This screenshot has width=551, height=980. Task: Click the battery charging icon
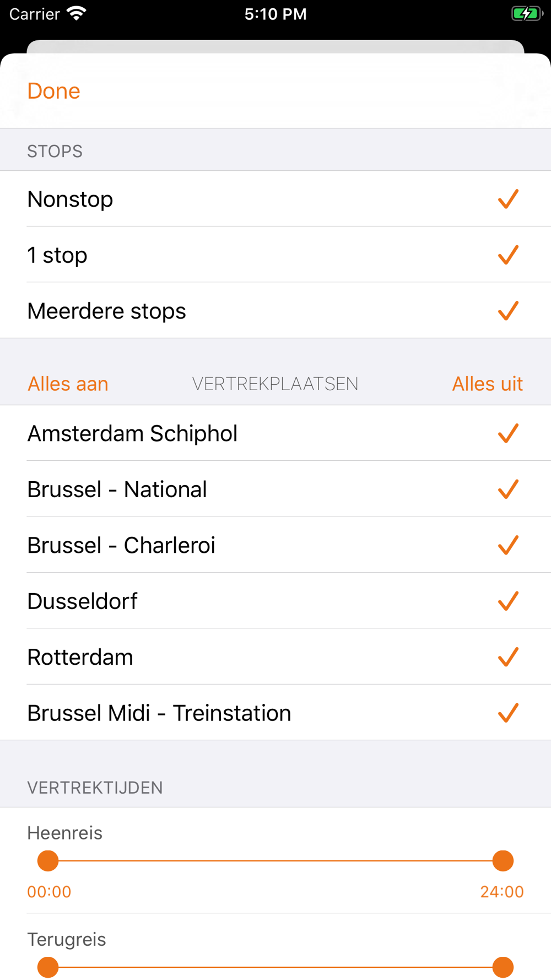(x=527, y=14)
